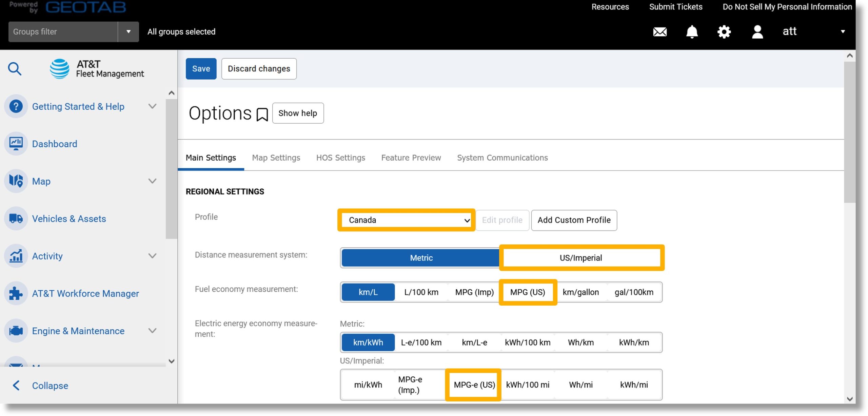The image size is (868, 416).
Task: Select kWh/mi option
Action: pos(634,385)
